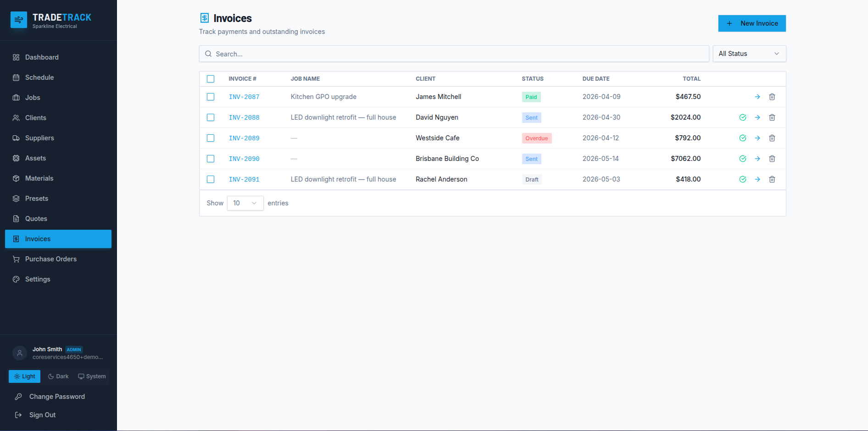The image size is (868, 431).
Task: Open Settings in sidebar
Action: click(58, 279)
